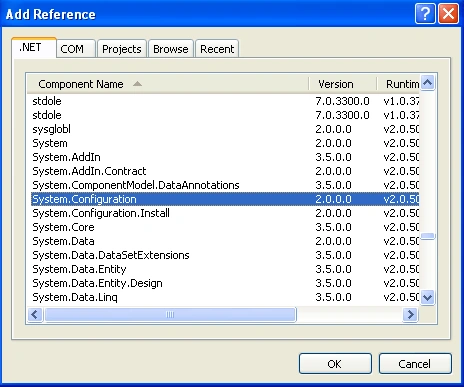
Task: Click the horizontal scrollbar right arrow
Action: pos(410,314)
